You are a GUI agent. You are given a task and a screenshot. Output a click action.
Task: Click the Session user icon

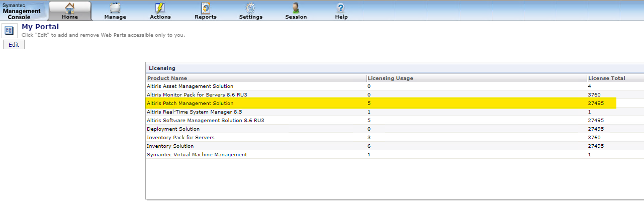[296, 8]
